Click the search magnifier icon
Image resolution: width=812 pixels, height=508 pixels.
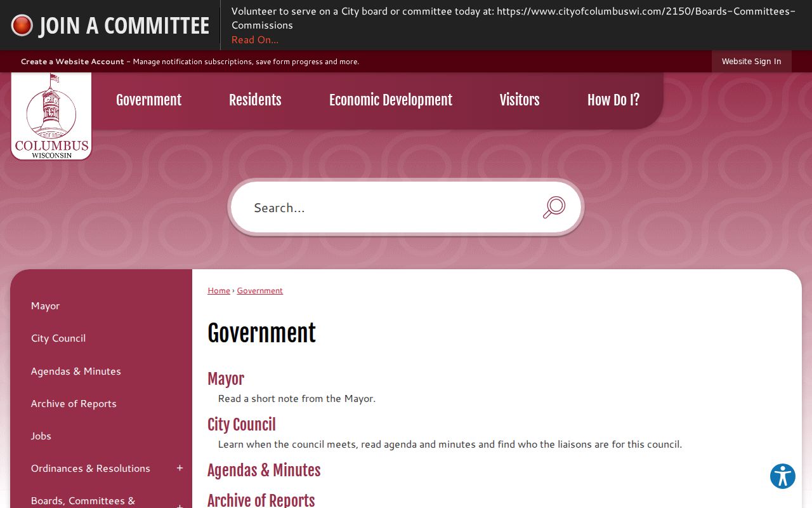pos(554,207)
